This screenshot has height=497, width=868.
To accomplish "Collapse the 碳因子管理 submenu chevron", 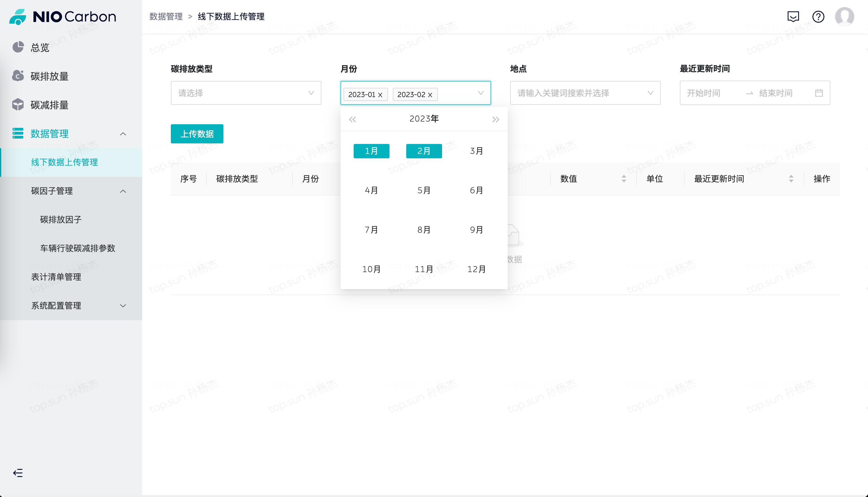I will point(123,191).
